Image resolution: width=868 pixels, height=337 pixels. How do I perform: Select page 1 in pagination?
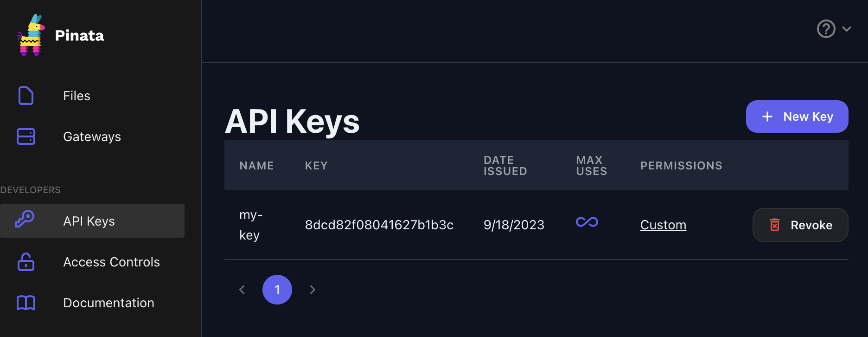tap(277, 289)
